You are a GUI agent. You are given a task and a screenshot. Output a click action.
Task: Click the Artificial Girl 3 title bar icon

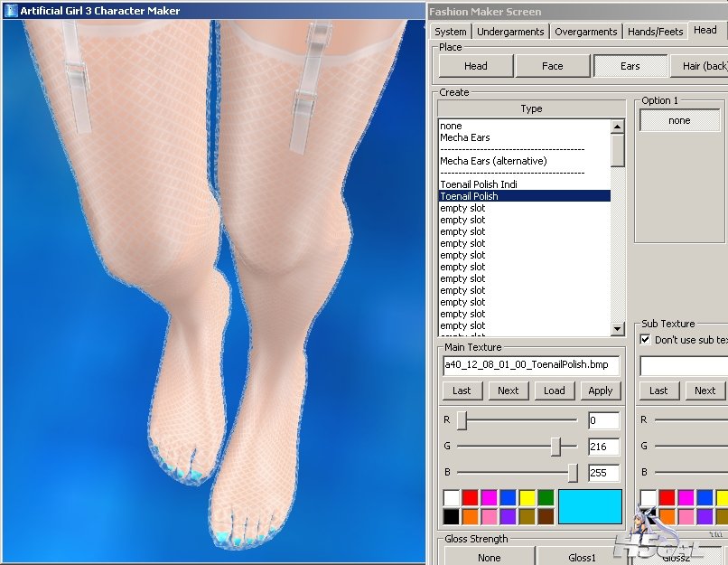tap(10, 10)
